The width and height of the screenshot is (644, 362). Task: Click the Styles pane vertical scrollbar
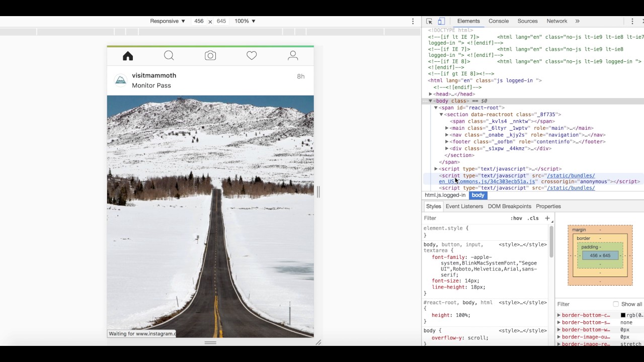pos(551,241)
